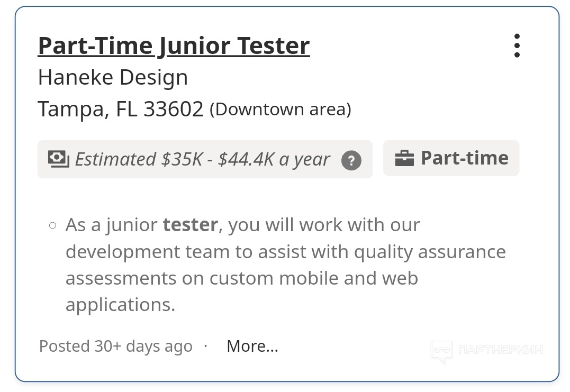Viewport: 570px width, 392px height.
Task: Open the three-dot job options menu
Action: [x=517, y=46]
